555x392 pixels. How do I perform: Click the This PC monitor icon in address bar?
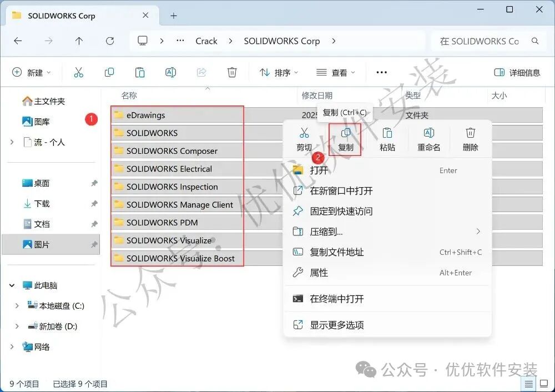pyautogui.click(x=143, y=41)
